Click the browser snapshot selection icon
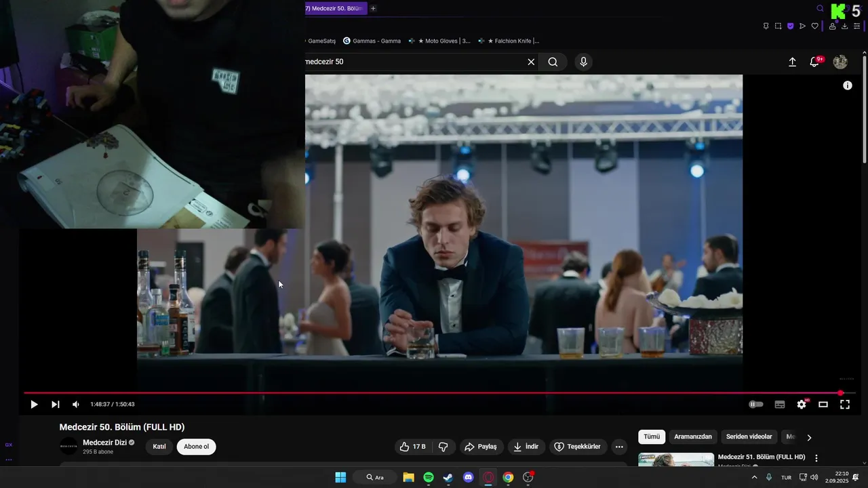The height and width of the screenshot is (488, 868). 778,26
